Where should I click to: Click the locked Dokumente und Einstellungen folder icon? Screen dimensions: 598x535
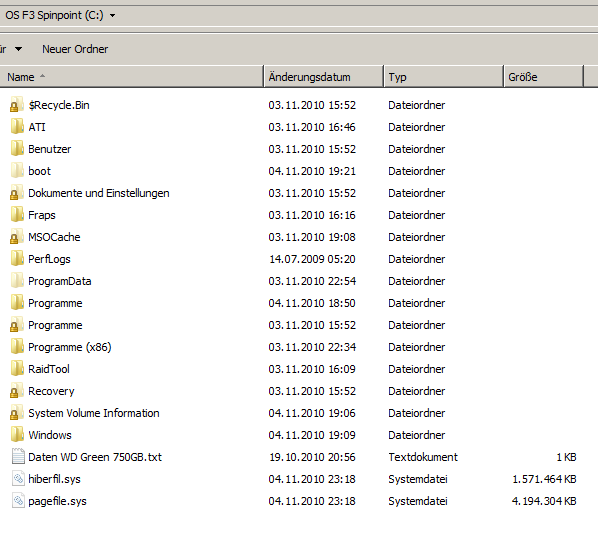point(16,193)
